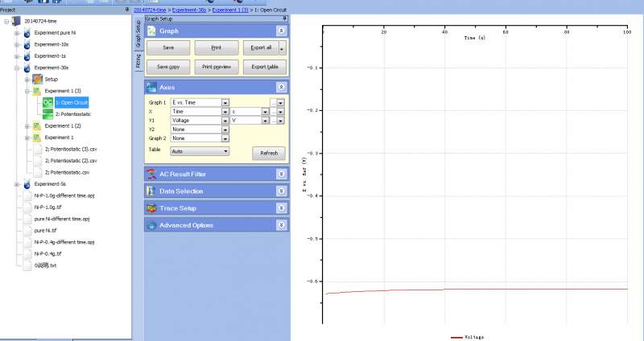Click the green 2: Potentiostatic step icon
This screenshot has width=644, height=341.
(47, 114)
